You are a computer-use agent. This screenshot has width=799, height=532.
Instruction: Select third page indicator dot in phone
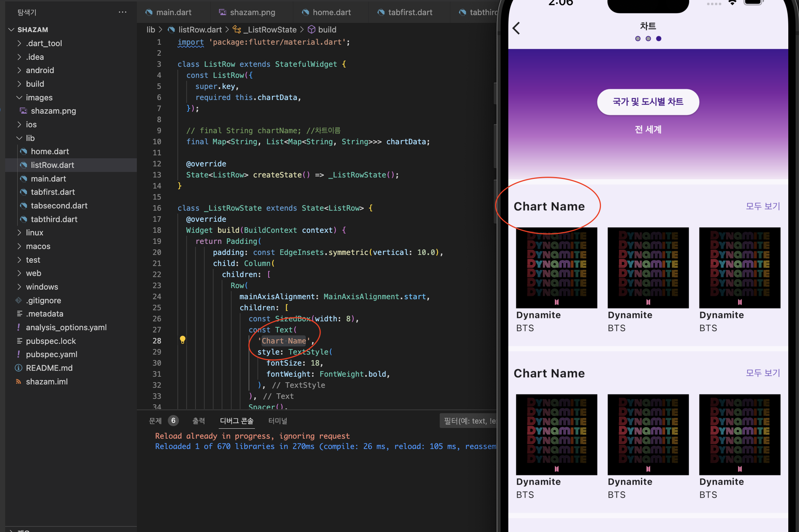659,38
